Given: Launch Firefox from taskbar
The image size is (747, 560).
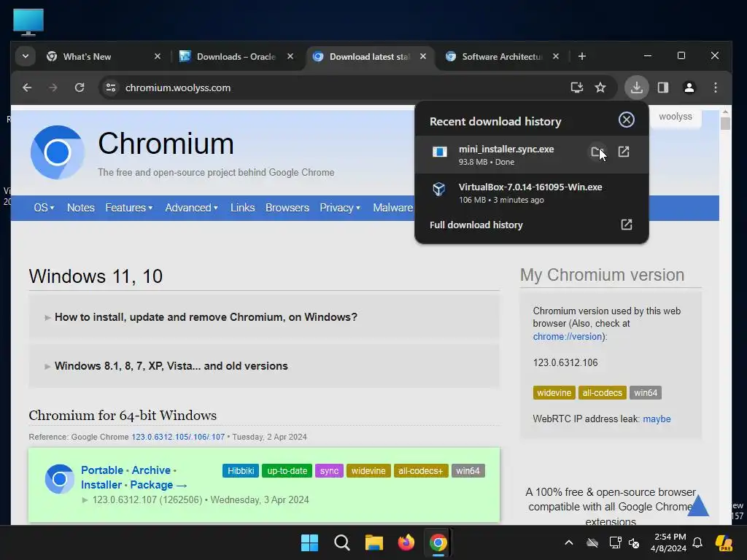Looking at the screenshot, I should [406, 542].
